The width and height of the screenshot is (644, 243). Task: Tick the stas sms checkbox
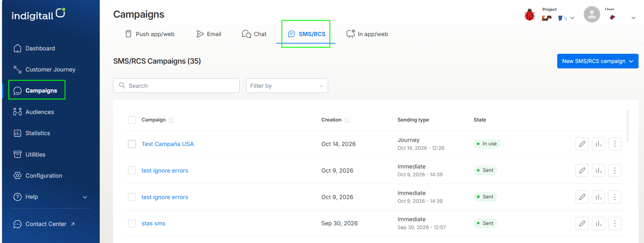132,223
